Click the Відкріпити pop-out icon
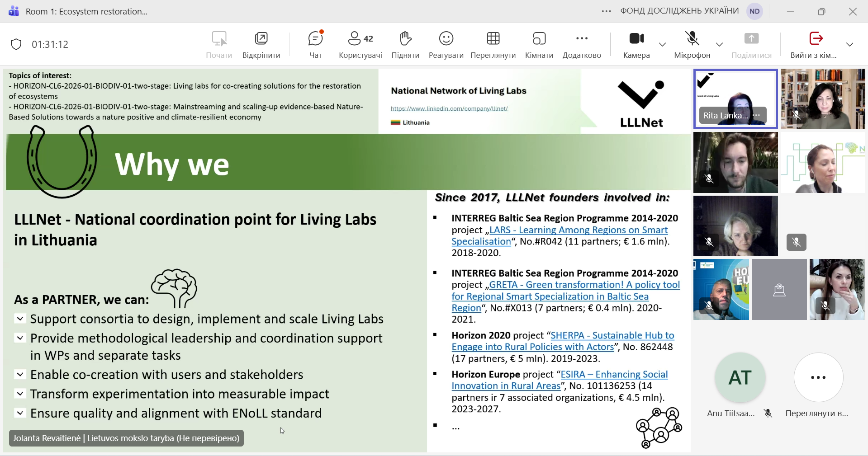Screen dimensions: 868x456 pyautogui.click(x=261, y=44)
